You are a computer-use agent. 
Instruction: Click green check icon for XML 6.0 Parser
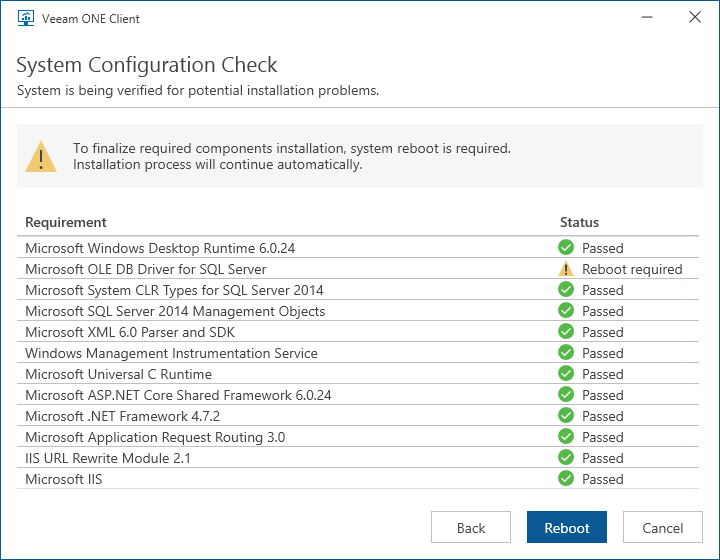(x=566, y=331)
